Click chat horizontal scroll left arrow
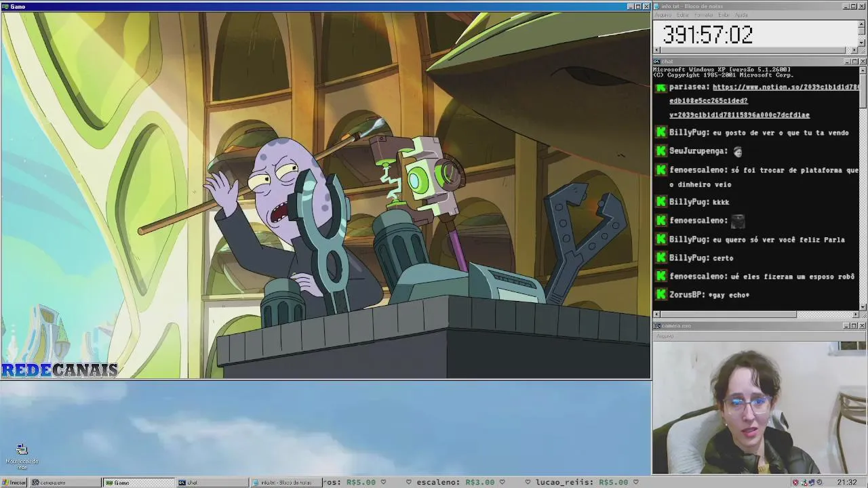868x488 pixels. coord(656,314)
